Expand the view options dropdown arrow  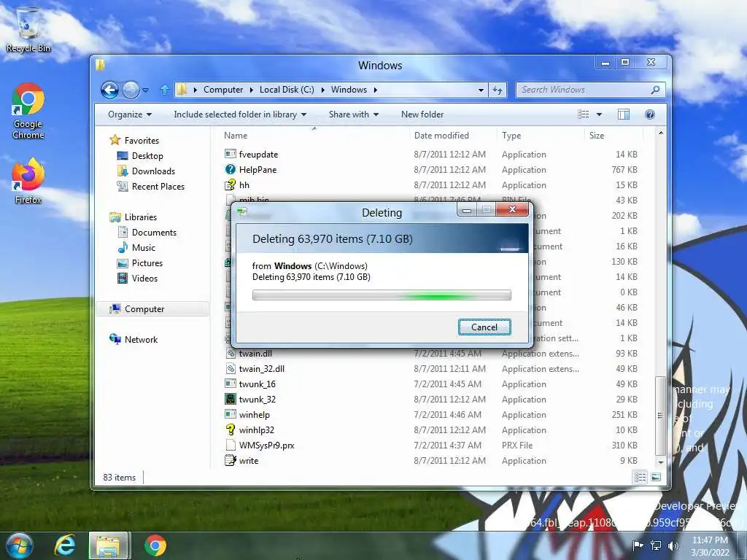pyautogui.click(x=600, y=114)
